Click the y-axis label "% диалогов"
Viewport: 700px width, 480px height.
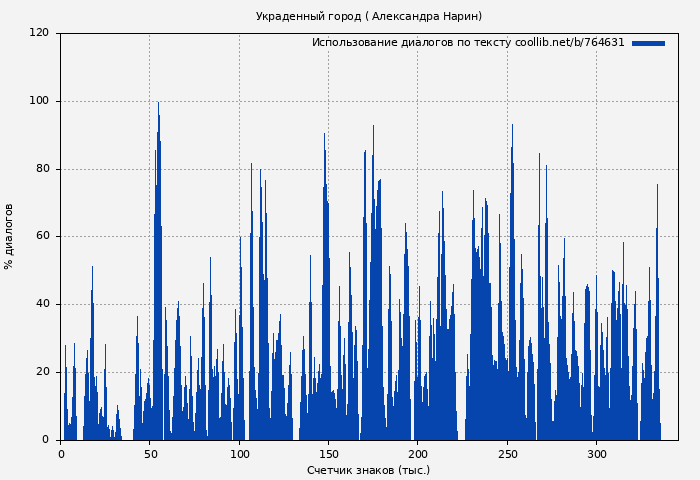pyautogui.click(x=10, y=236)
